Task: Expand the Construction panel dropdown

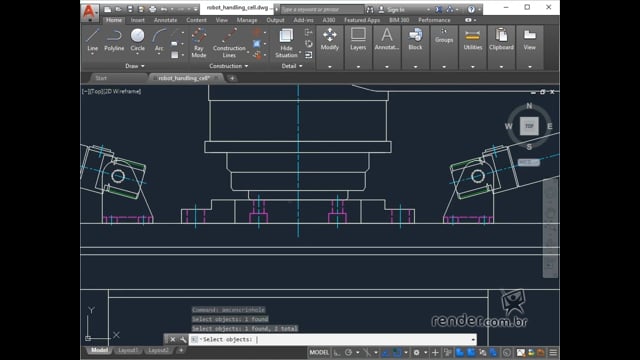Action: 229,66
